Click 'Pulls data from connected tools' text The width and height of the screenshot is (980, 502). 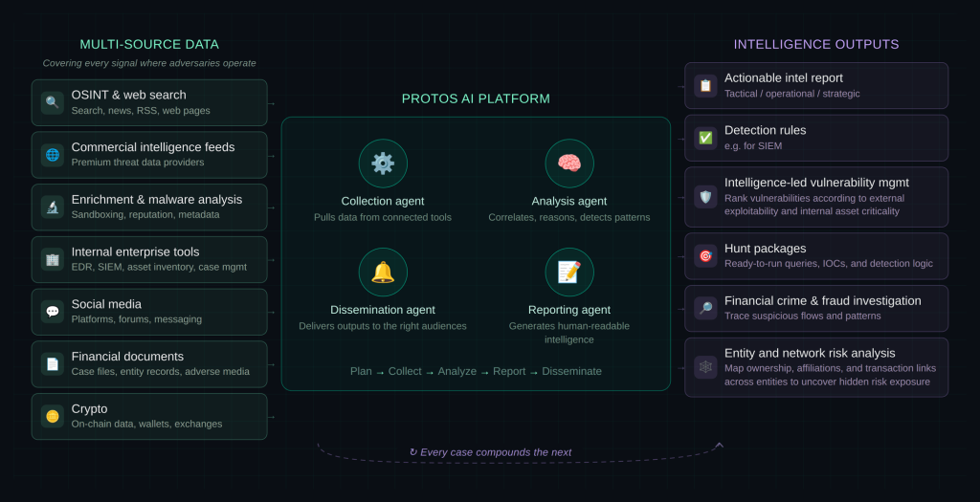coord(383,217)
